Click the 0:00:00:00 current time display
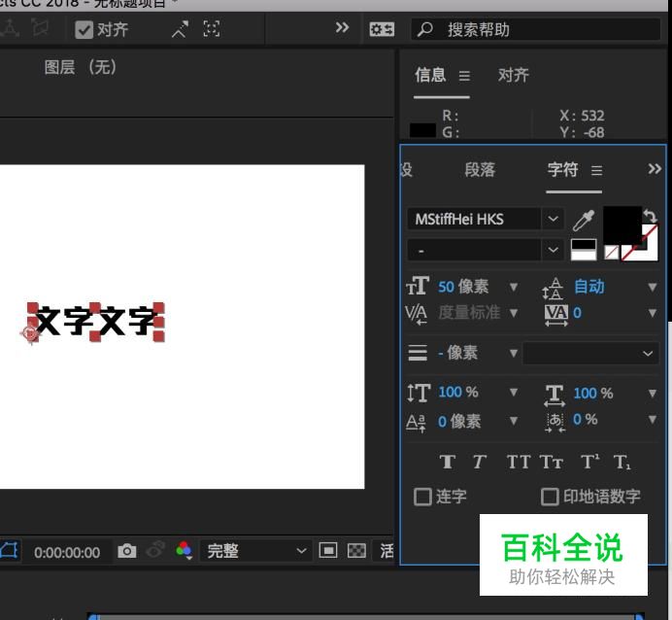672x620 pixels. (67, 552)
